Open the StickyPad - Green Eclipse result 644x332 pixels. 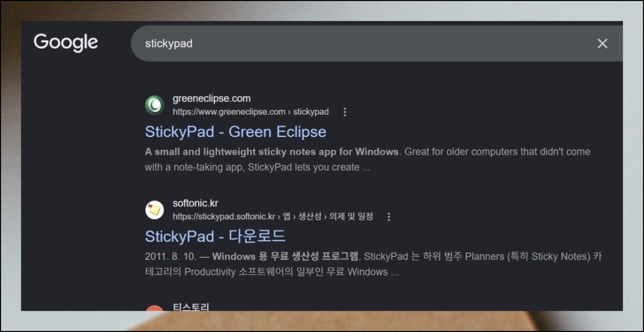[x=236, y=132]
